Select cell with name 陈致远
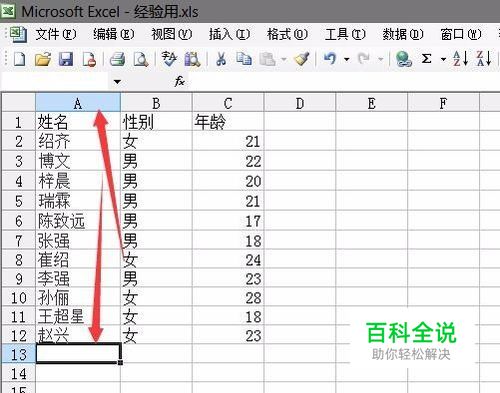Viewport: 500px width, 393px height. (78, 221)
